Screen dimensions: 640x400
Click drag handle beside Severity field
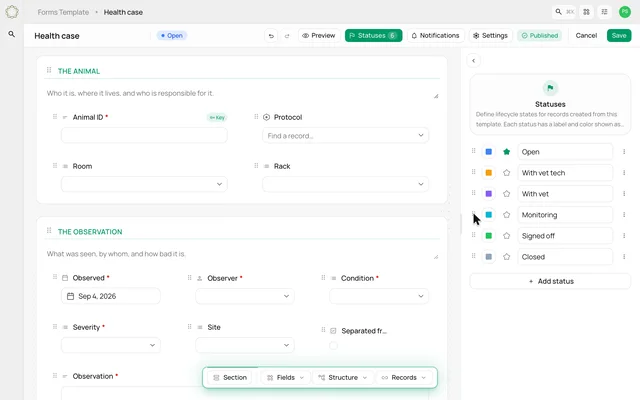[x=55, y=327]
